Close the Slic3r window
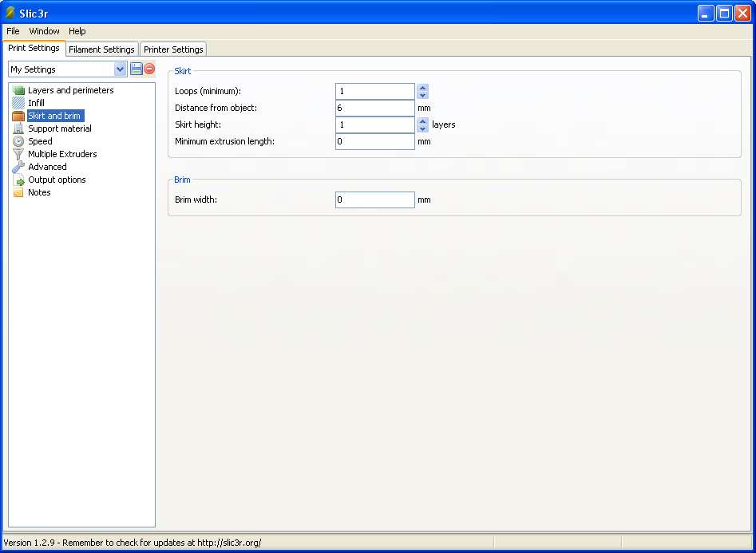 [x=742, y=13]
